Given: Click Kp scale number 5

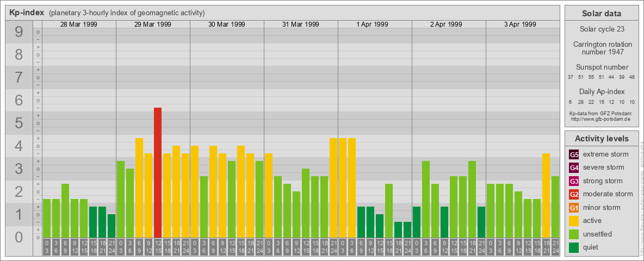Looking at the screenshot, I should pos(19,123).
